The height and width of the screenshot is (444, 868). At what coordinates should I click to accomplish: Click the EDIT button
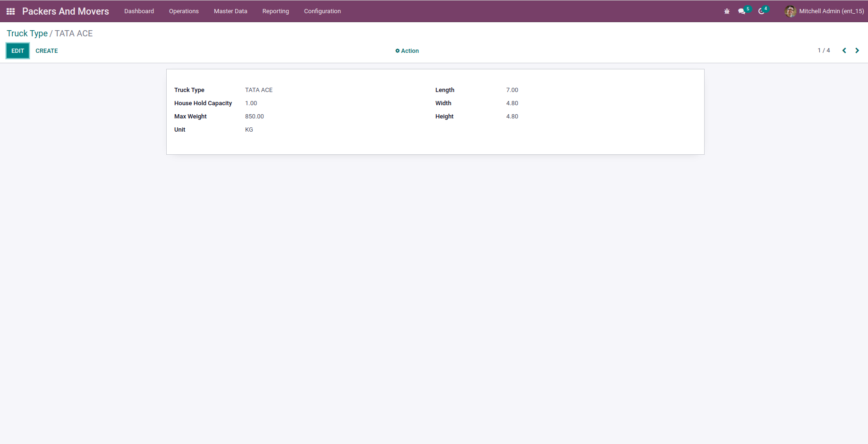17,51
